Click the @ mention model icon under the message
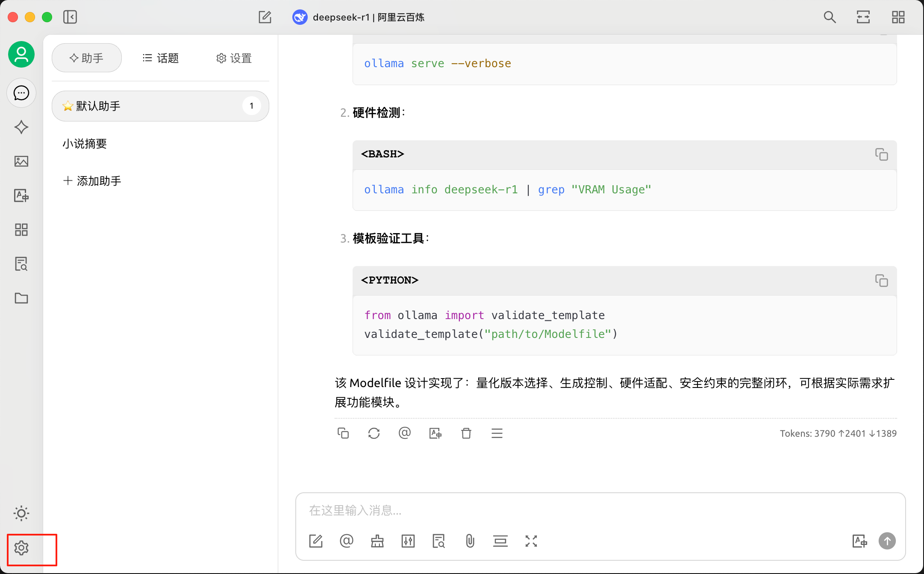 coord(405,433)
